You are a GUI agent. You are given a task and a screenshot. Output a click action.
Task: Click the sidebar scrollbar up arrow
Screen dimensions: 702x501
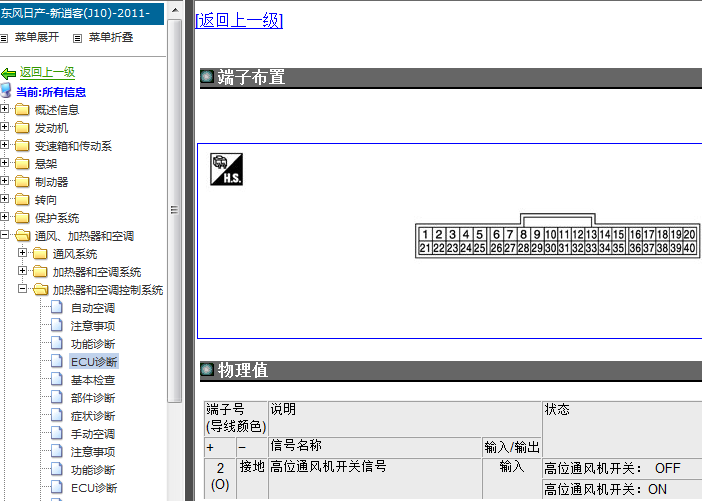pos(175,10)
